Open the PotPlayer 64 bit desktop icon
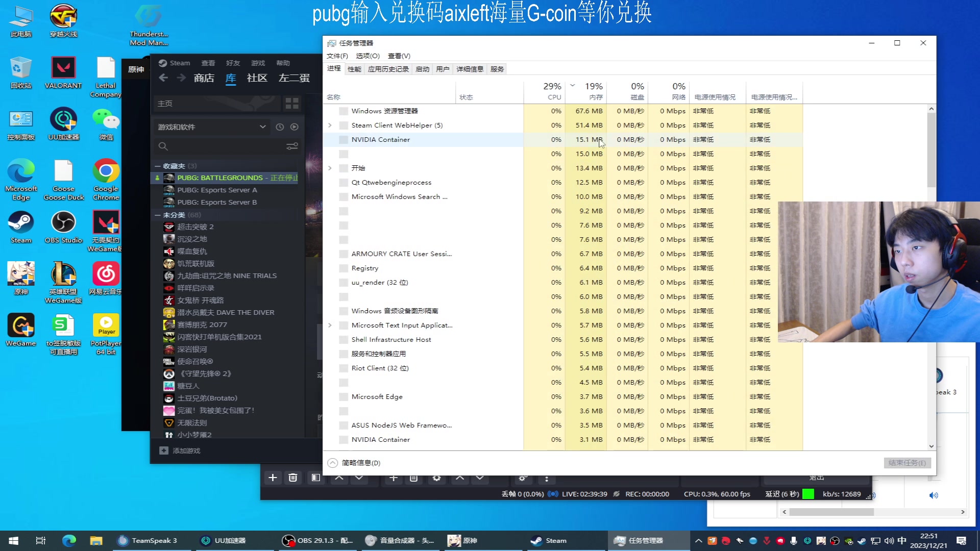The image size is (980, 551). [x=106, y=334]
